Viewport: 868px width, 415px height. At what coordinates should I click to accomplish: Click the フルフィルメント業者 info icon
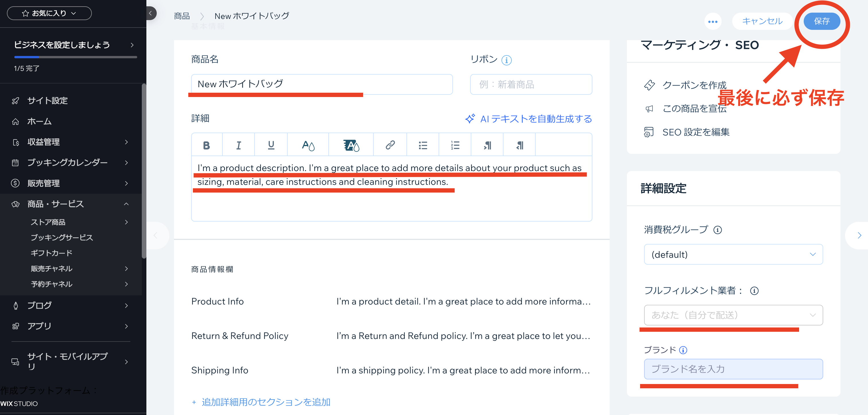click(754, 291)
